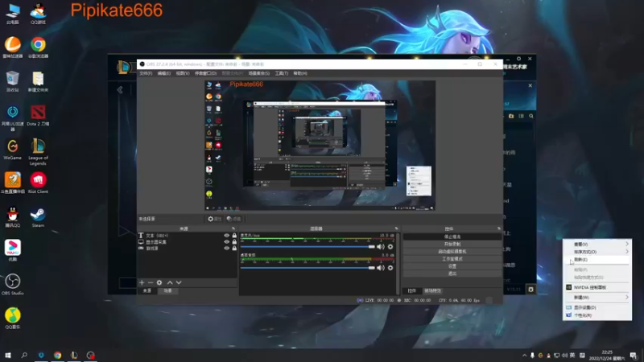The image size is (644, 362).
Task: Toggle lock of 游戏源 source
Action: (234, 248)
